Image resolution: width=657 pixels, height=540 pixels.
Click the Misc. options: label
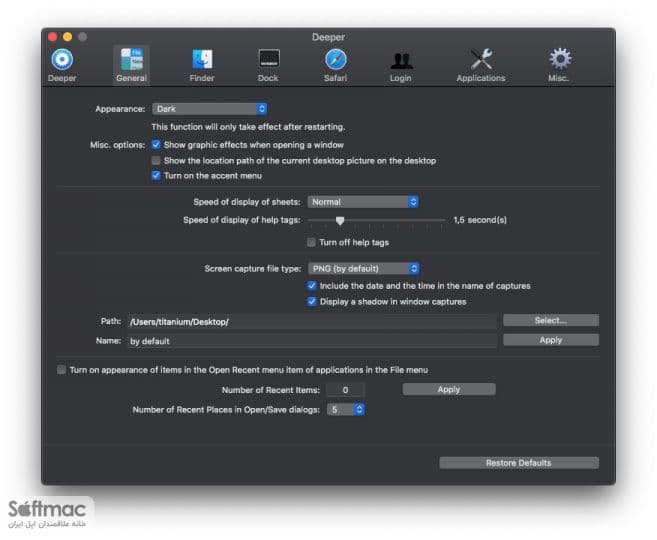click(x=117, y=145)
